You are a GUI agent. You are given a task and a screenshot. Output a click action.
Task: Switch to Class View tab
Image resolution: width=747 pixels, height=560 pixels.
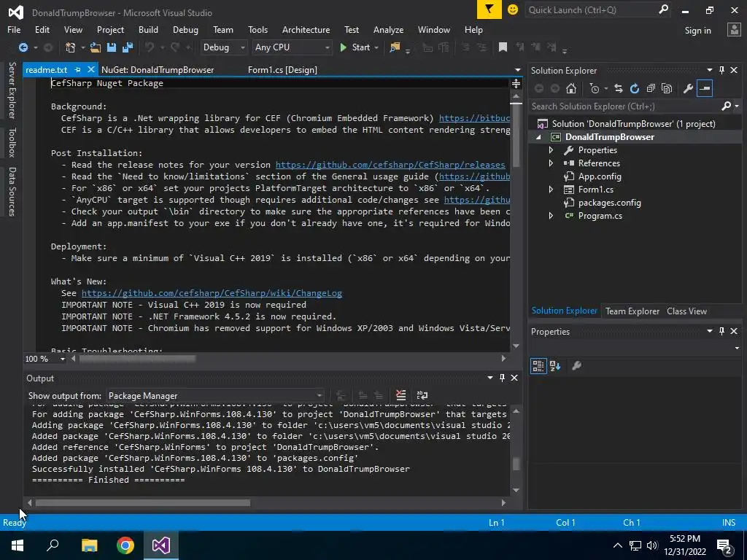[x=686, y=311]
